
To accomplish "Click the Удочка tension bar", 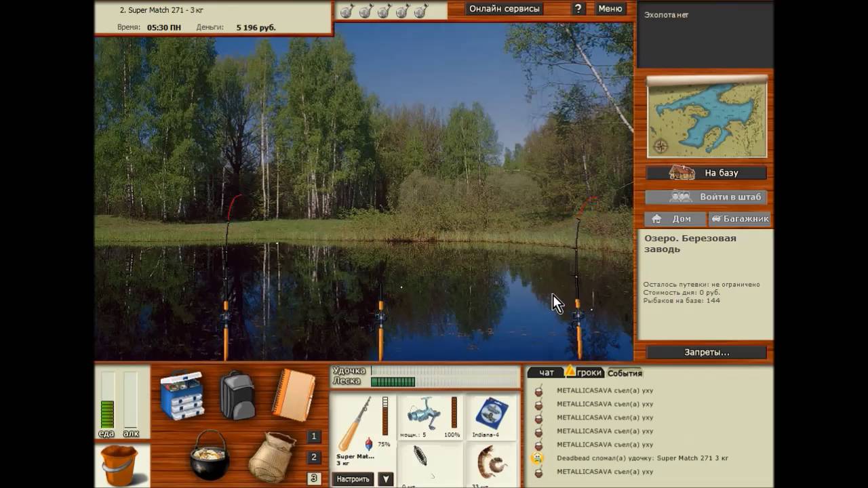I will [x=445, y=371].
